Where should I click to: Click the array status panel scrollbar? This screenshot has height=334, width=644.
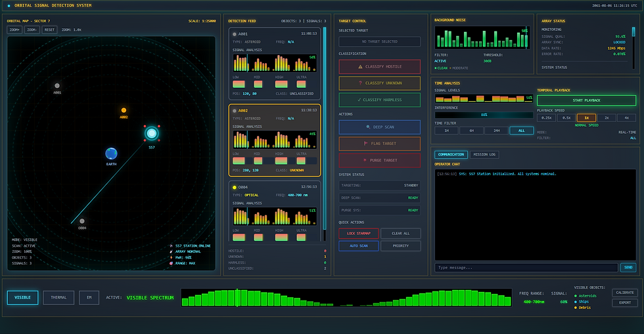coord(633,47)
